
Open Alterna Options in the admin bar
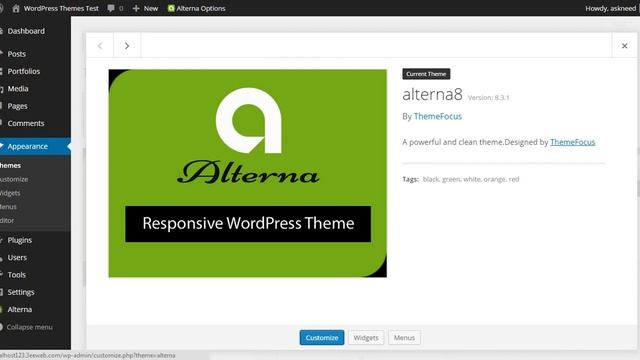[x=201, y=8]
